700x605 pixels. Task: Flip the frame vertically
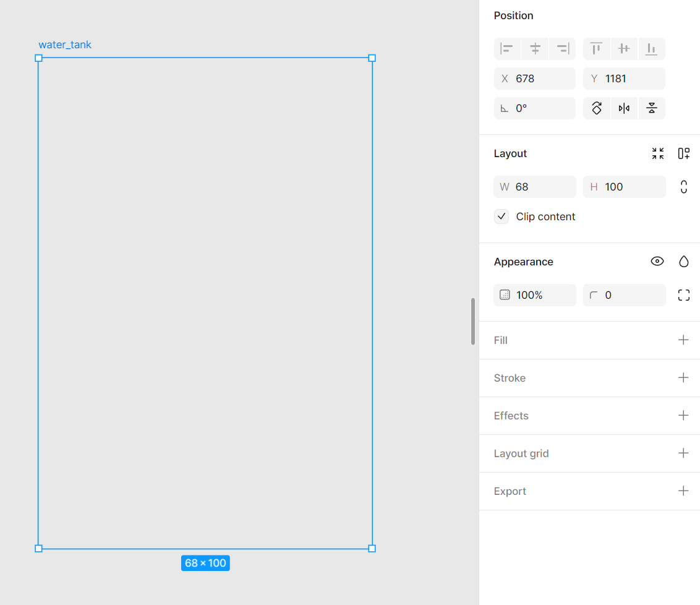click(x=651, y=108)
